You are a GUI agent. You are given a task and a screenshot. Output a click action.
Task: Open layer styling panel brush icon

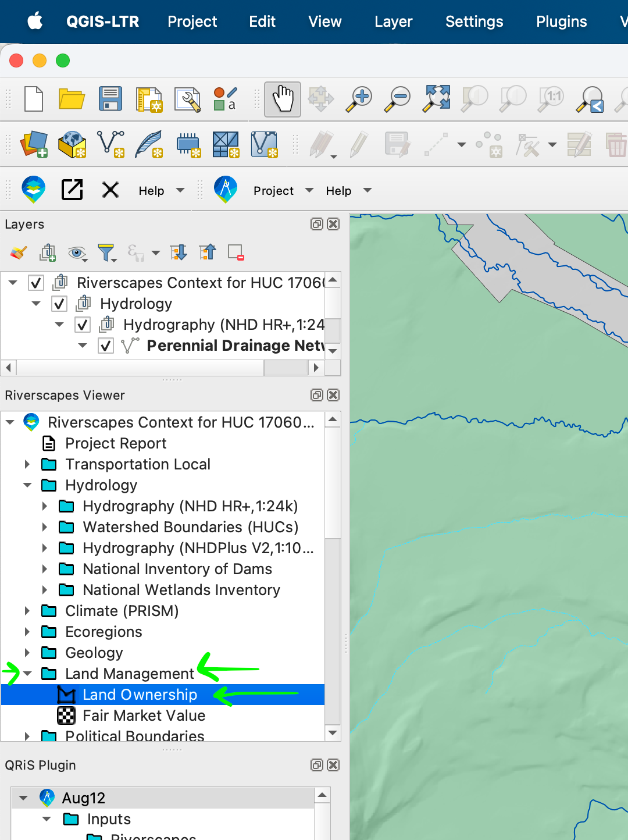point(19,252)
